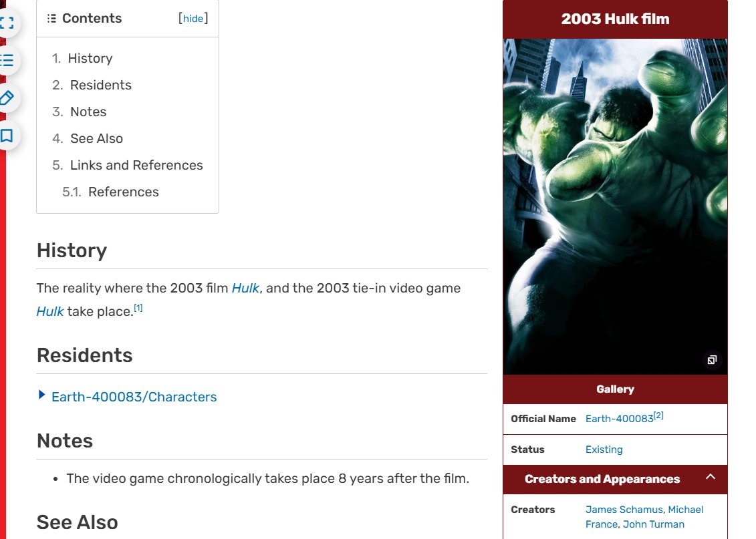Viewport: 756px width, 539px height.
Task: Open John Turman creator link
Action: tap(653, 524)
